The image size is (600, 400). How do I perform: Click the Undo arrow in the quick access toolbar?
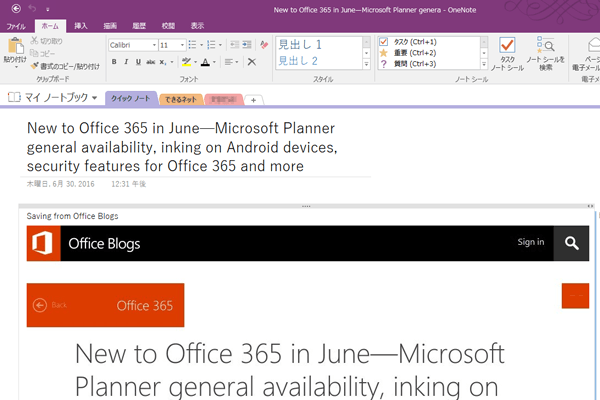tap(33, 8)
